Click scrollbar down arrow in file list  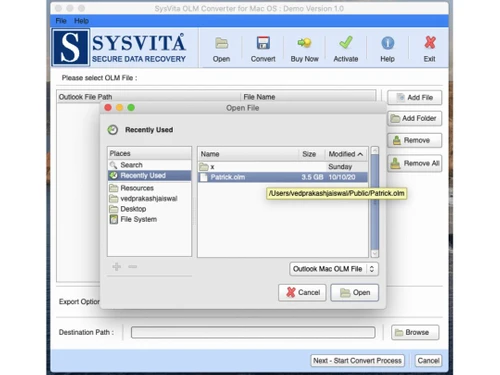coord(375,254)
